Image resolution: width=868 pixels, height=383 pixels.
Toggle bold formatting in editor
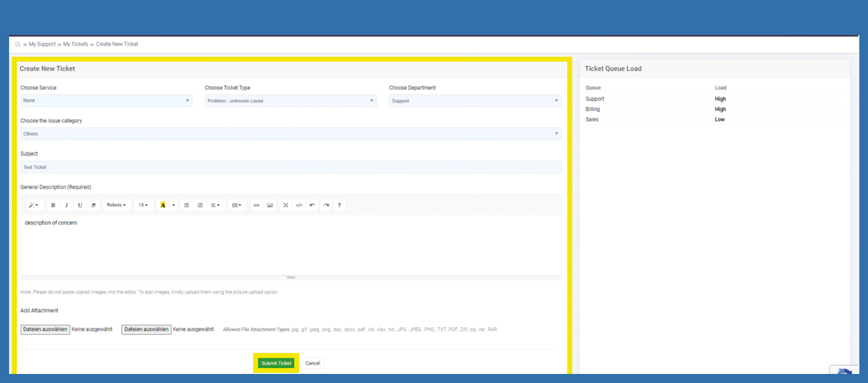[x=53, y=205]
